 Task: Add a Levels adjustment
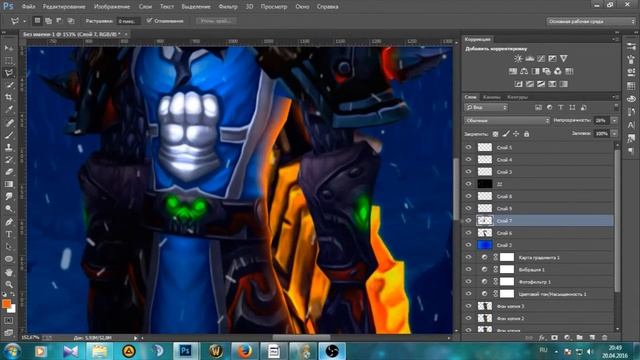click(x=530, y=59)
